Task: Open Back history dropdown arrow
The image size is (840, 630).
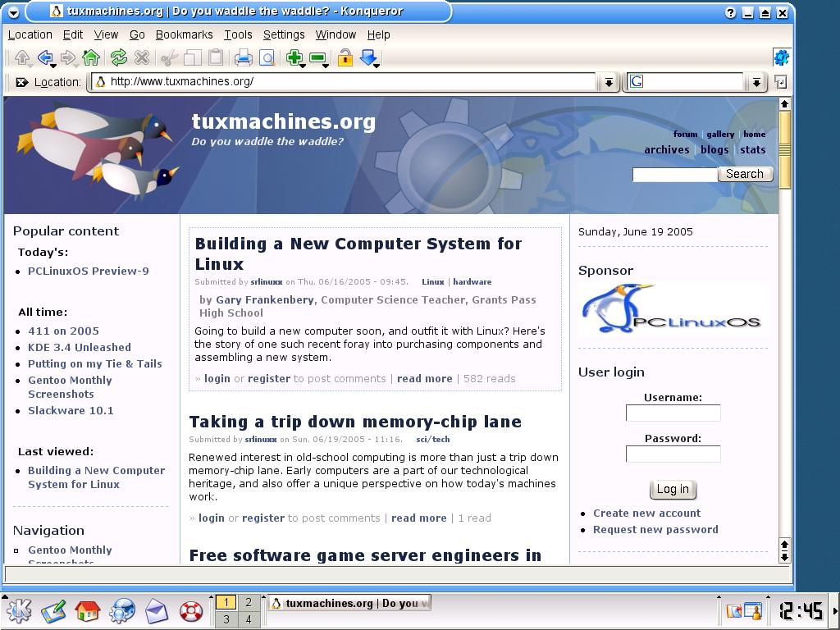Action: tap(53, 66)
